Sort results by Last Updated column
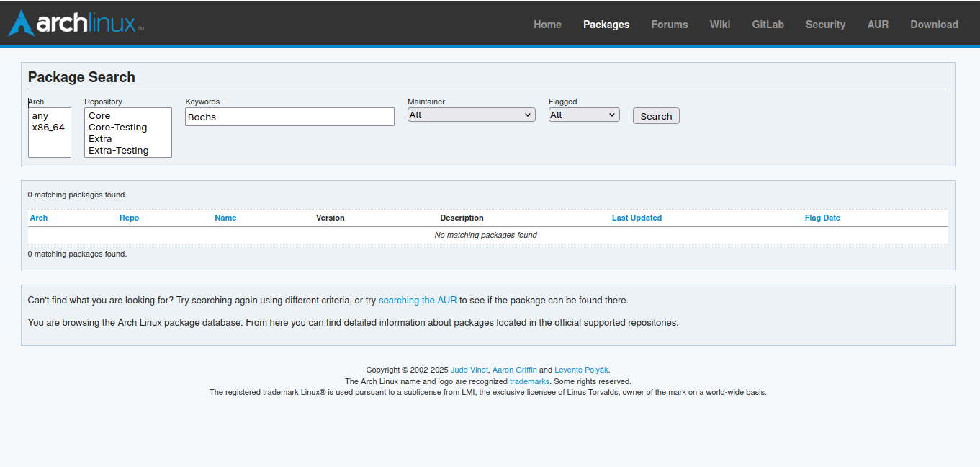 click(x=637, y=218)
